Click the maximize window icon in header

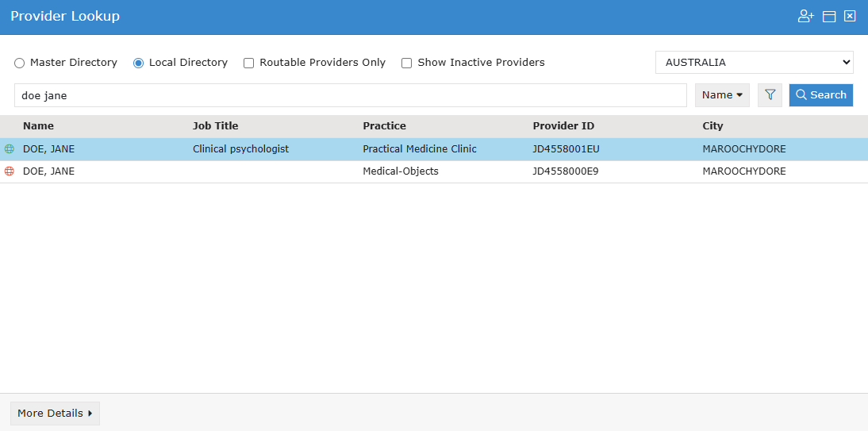(829, 17)
